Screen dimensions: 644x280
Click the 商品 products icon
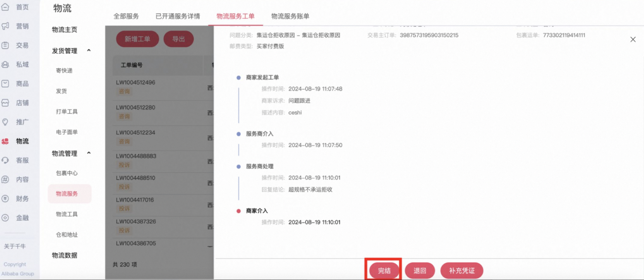tap(5, 83)
